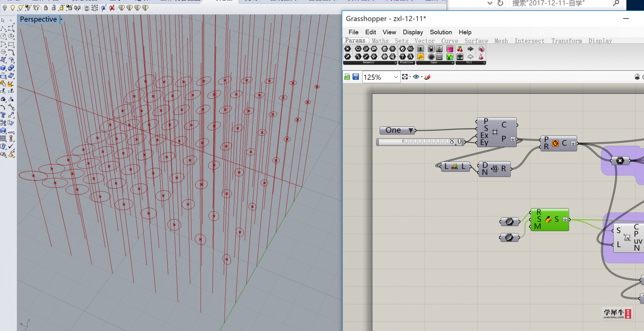Image resolution: width=644 pixels, height=331 pixels.
Task: Switch to the Curve tab
Action: 449,41
